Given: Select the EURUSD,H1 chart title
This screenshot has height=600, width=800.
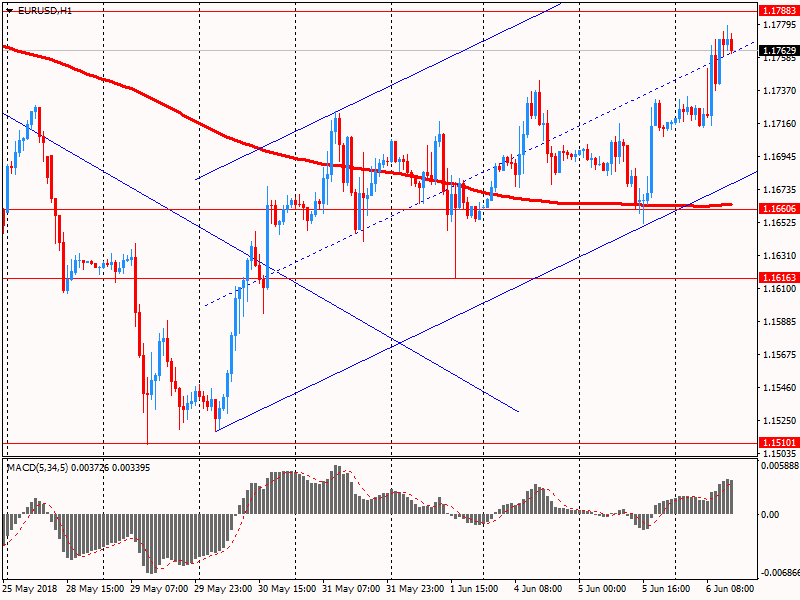Looking at the screenshot, I should pos(45,10).
